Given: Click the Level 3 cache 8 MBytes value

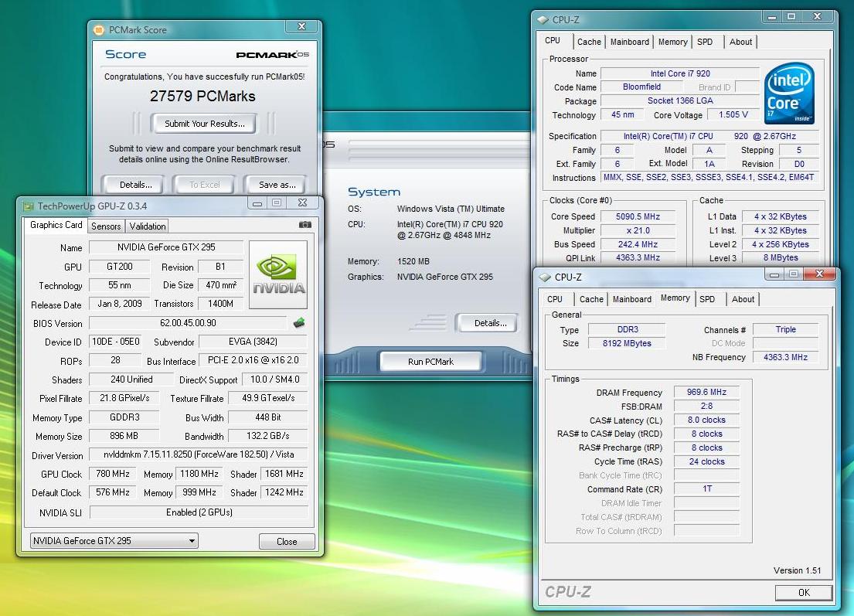Looking at the screenshot, I should tap(781, 257).
